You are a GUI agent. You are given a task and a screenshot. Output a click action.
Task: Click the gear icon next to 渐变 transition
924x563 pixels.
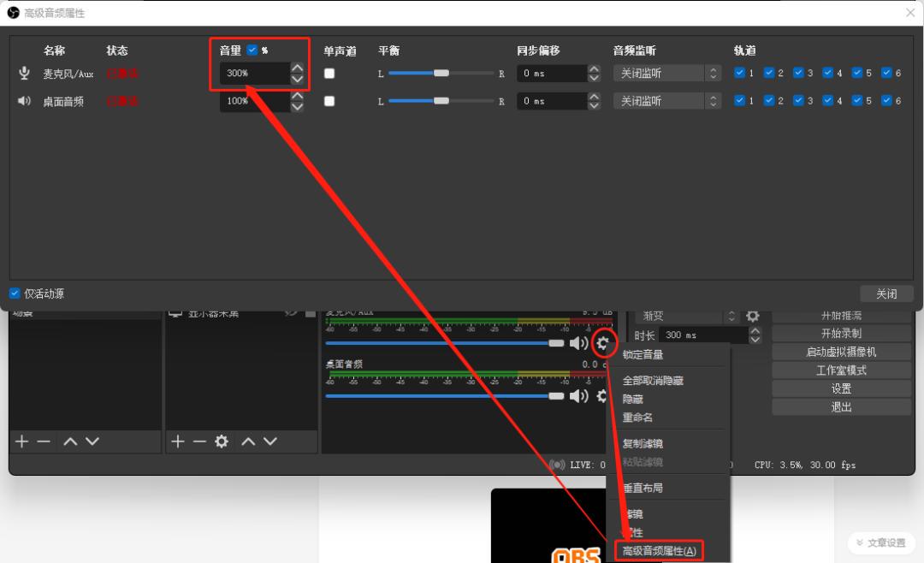click(x=753, y=317)
